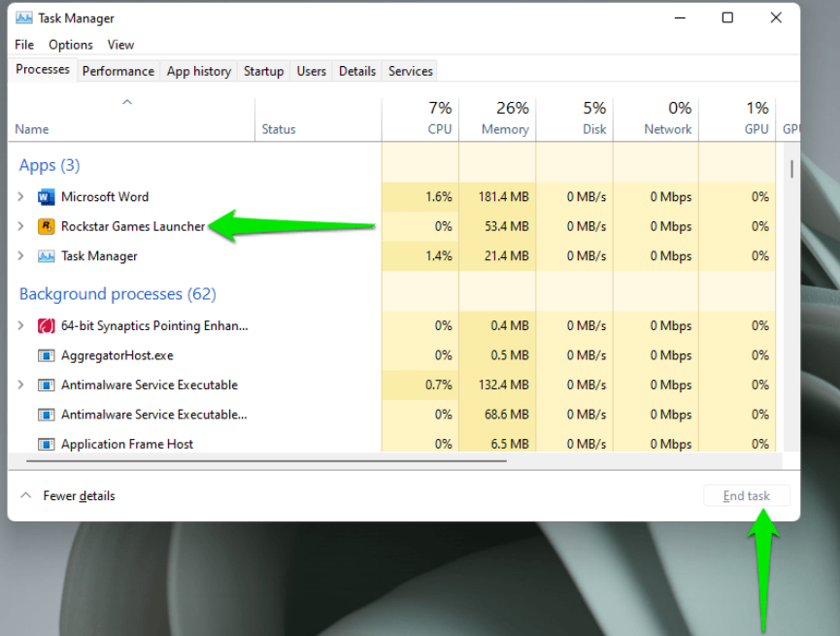Click Task Manager's 1.4% CPU value
The width and height of the screenshot is (840, 636).
click(x=439, y=256)
